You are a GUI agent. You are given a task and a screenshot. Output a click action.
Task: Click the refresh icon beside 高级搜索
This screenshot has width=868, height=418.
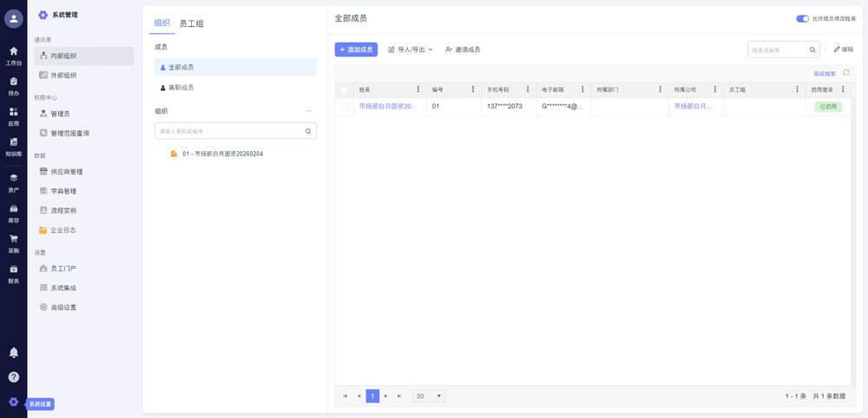[845, 73]
